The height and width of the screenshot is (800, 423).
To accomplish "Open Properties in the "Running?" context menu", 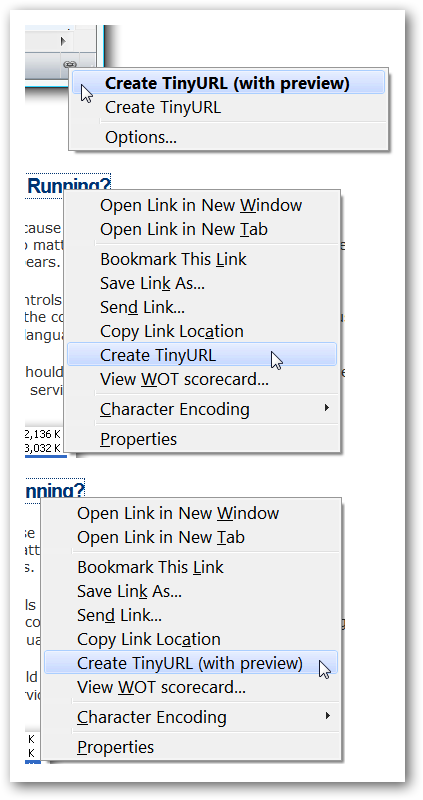I will pos(138,439).
